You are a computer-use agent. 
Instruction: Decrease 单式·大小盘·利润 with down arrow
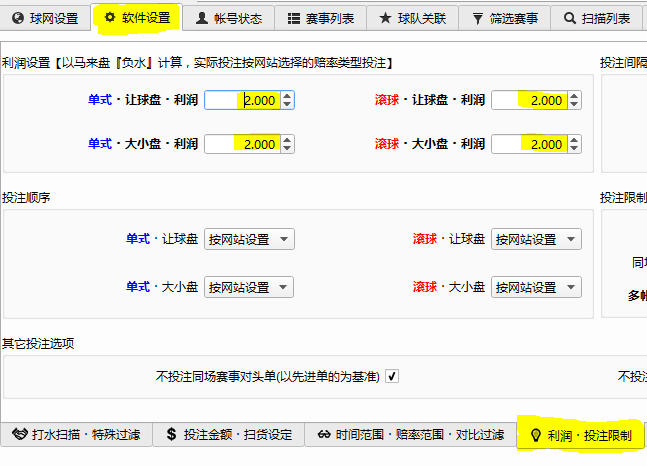click(287, 149)
